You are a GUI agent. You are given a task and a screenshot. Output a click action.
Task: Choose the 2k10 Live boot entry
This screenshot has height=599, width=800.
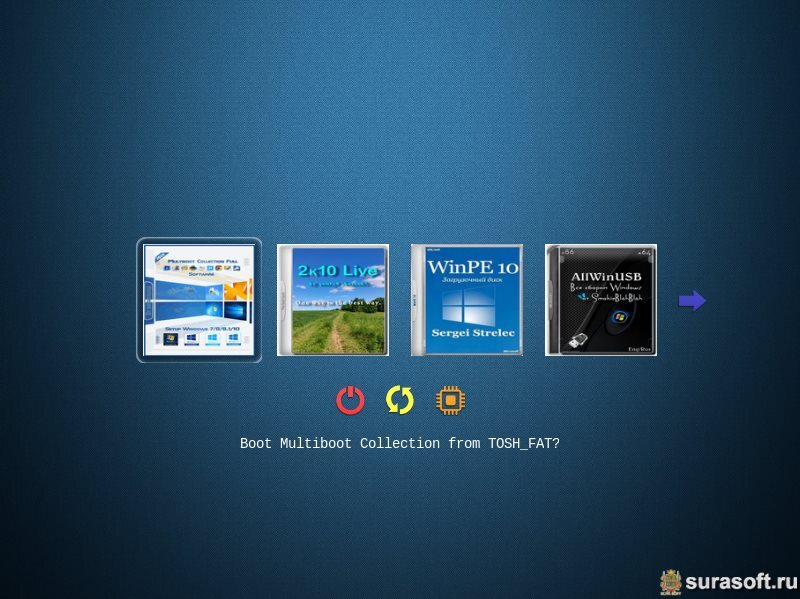point(333,300)
